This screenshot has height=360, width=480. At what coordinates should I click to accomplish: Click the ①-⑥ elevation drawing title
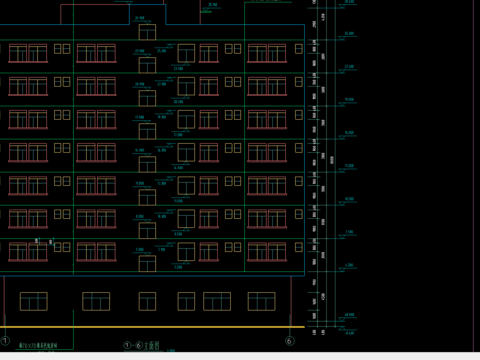tap(141, 345)
